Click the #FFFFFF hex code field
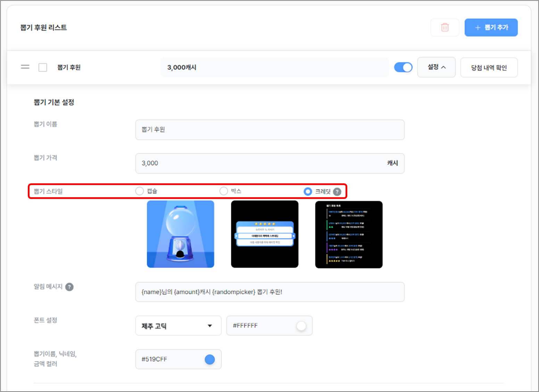 point(269,326)
